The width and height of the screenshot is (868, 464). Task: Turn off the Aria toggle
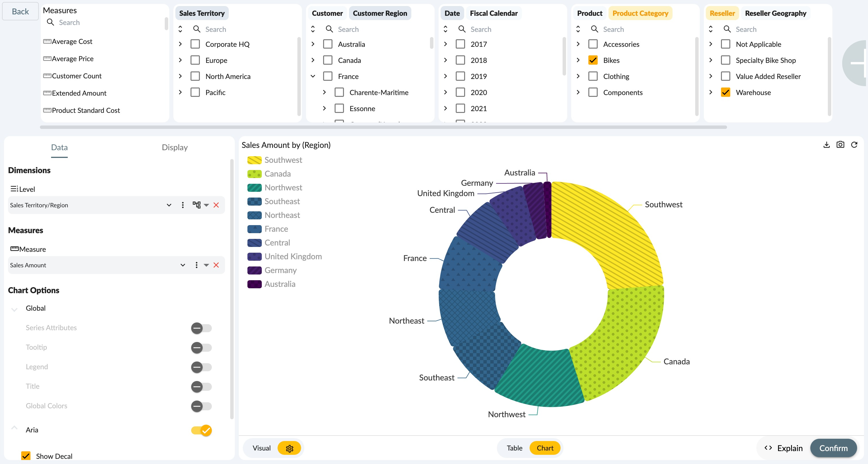point(201,430)
